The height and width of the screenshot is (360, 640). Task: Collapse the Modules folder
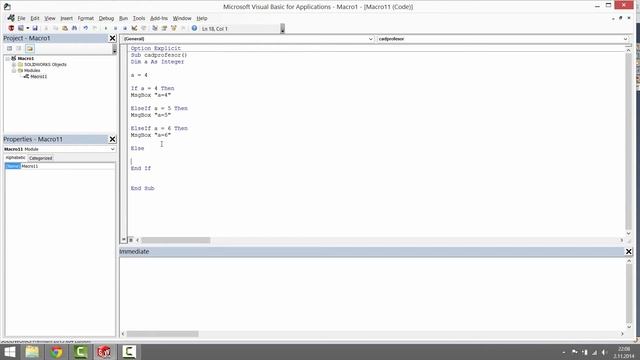14,71
